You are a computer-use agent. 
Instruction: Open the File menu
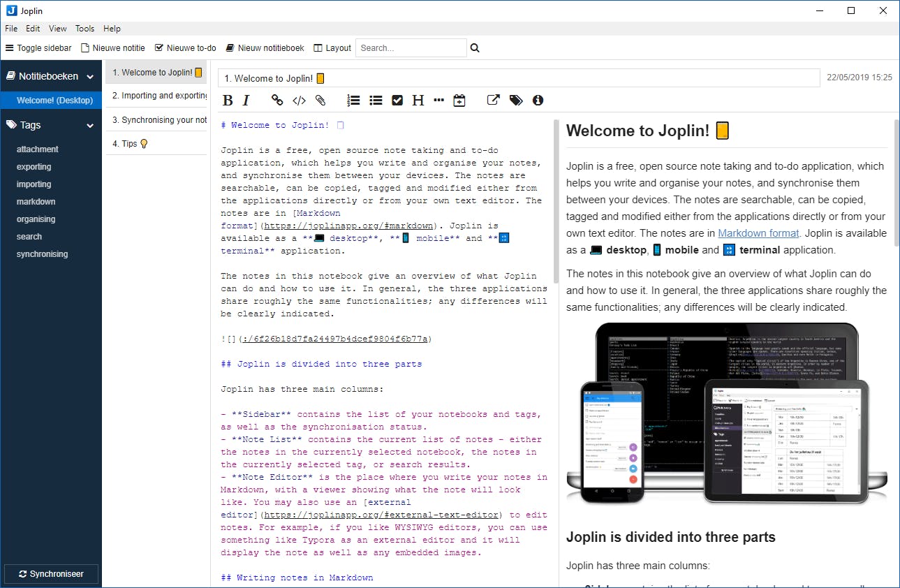pos(11,29)
